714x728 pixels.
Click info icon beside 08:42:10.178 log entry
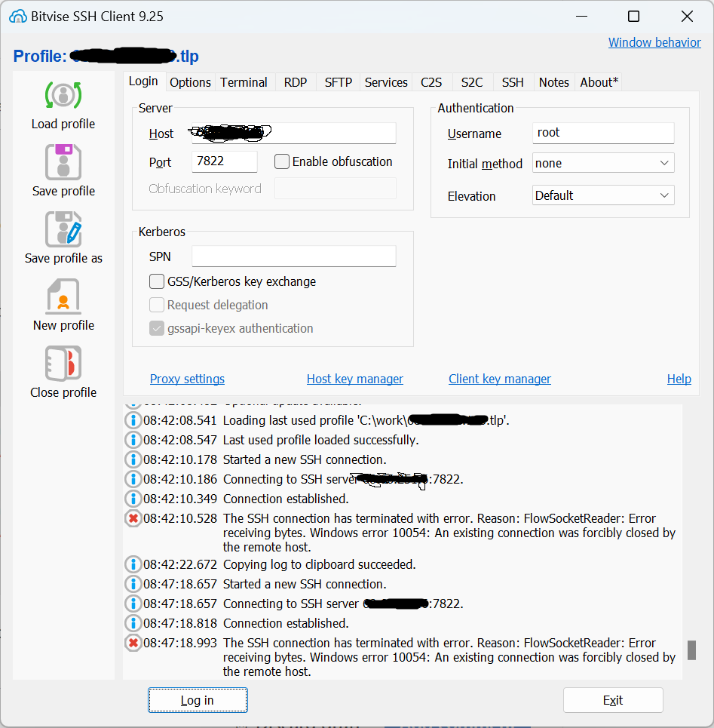pos(133,459)
